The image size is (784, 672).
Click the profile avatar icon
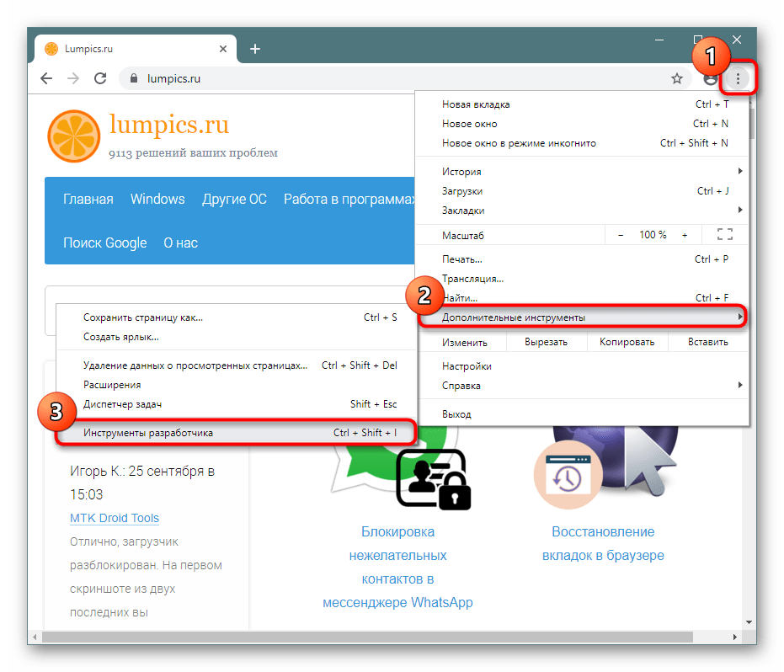click(710, 78)
